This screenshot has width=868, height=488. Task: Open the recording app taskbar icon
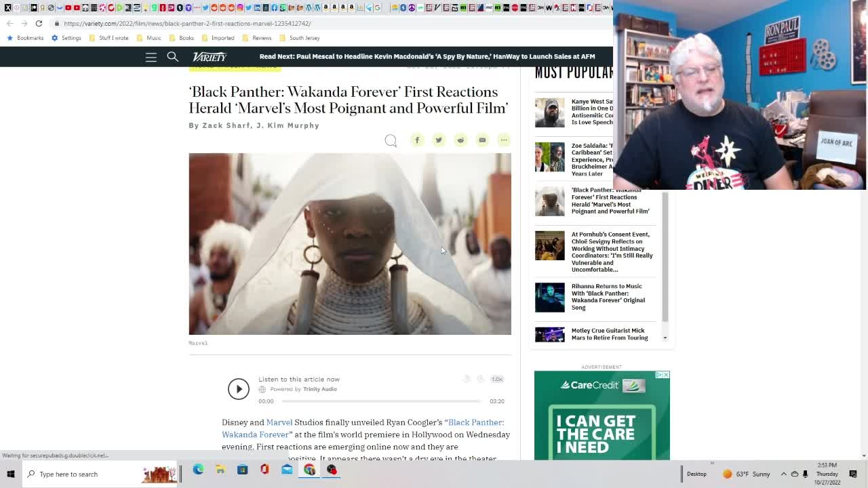[x=332, y=470]
